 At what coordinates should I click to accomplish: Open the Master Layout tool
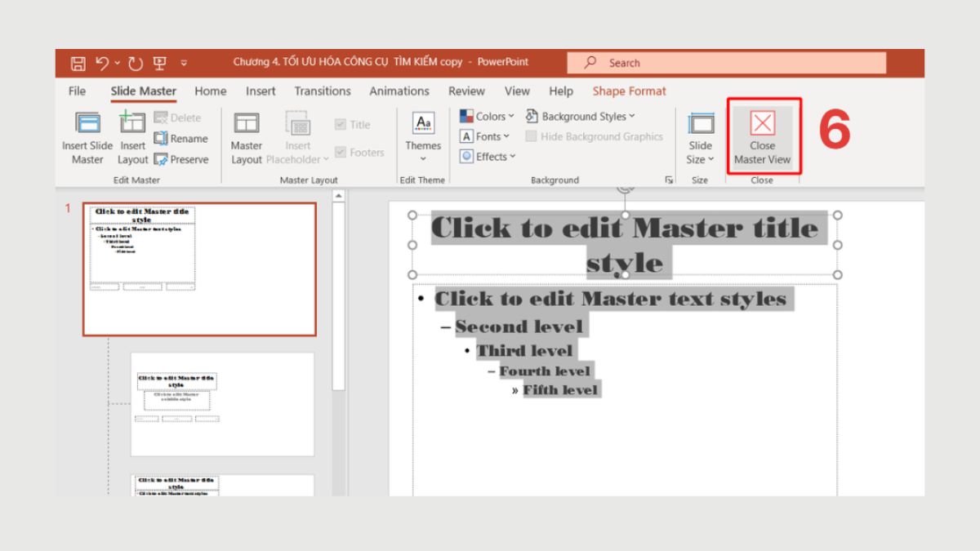[x=246, y=124]
